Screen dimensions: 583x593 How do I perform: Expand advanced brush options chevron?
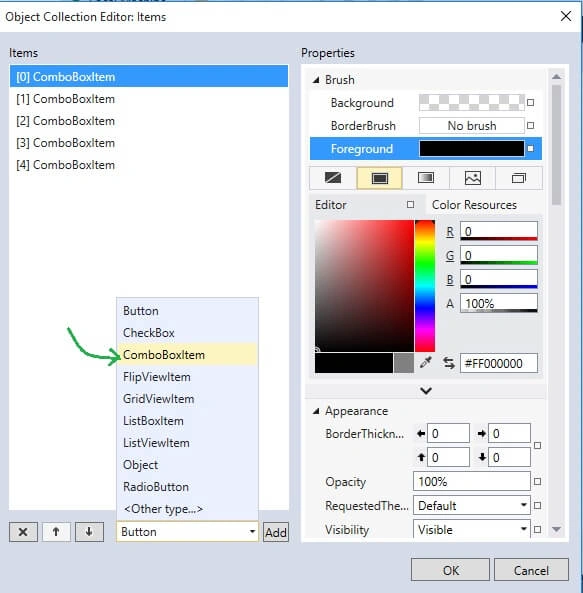point(426,390)
